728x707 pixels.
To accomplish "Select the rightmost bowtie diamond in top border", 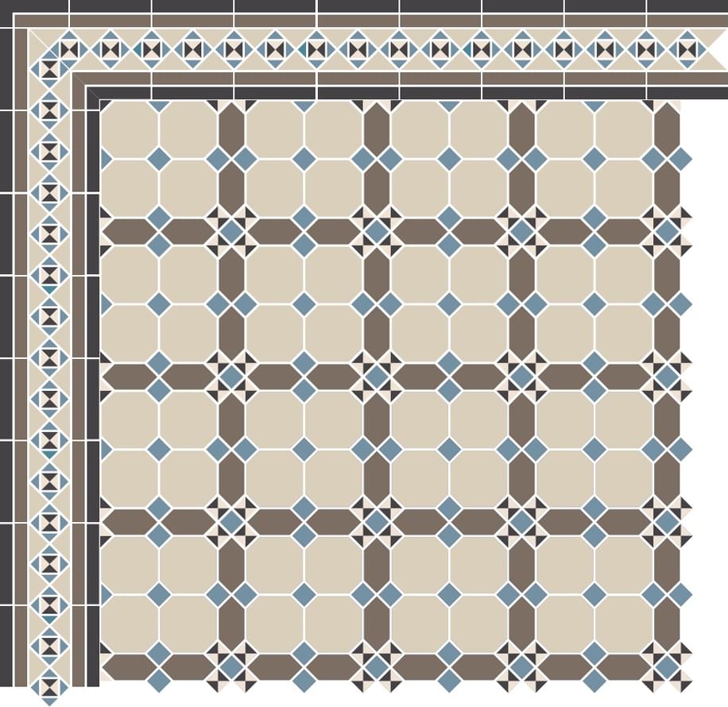I will pos(687,49).
